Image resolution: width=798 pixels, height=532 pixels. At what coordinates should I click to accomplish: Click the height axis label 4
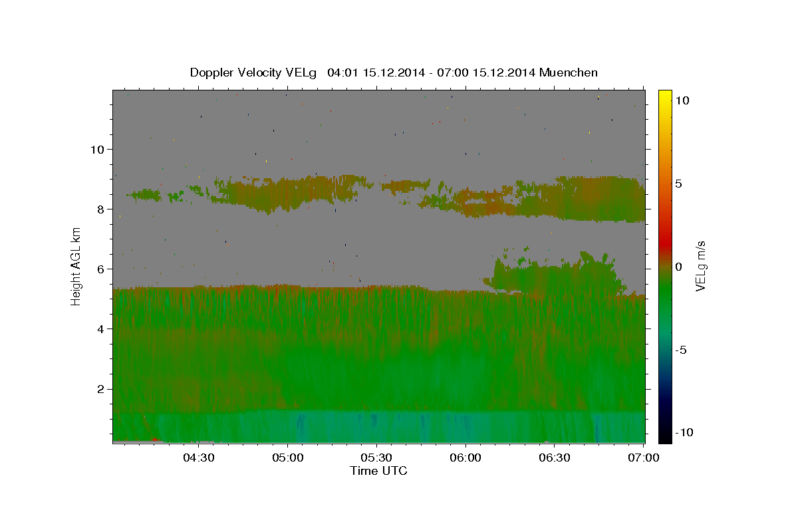[x=100, y=329]
